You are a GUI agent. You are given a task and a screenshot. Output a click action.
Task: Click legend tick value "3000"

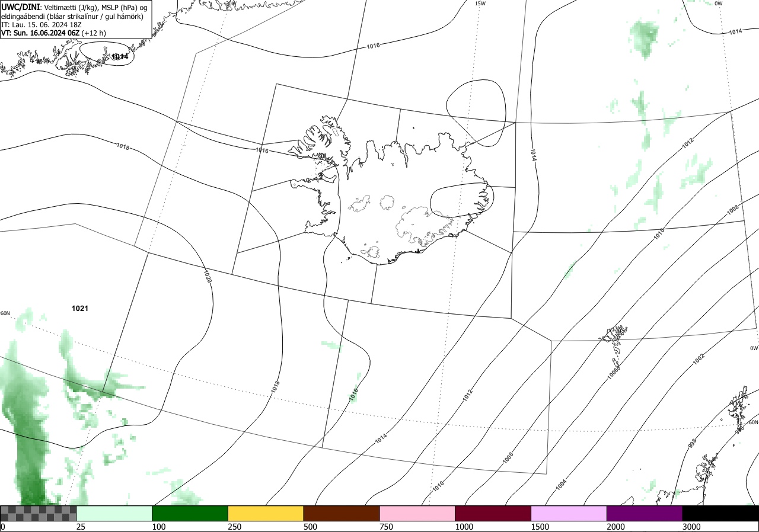(691, 527)
